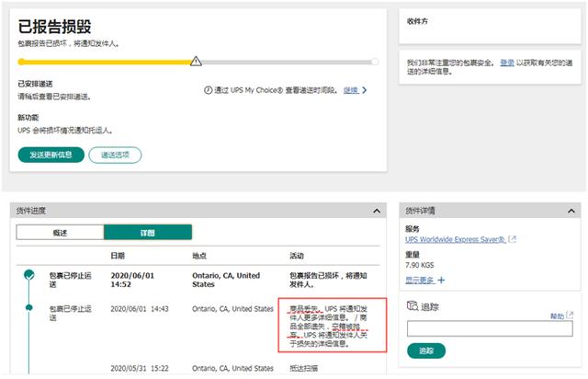
Task: Click the checkmark status icon for 14:52 entry
Action: [29, 274]
